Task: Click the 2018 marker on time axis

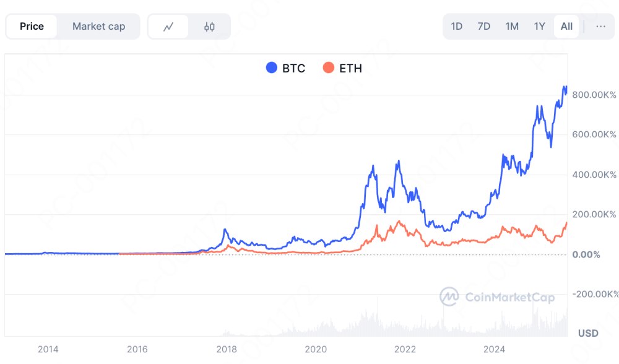Action: coord(227,349)
